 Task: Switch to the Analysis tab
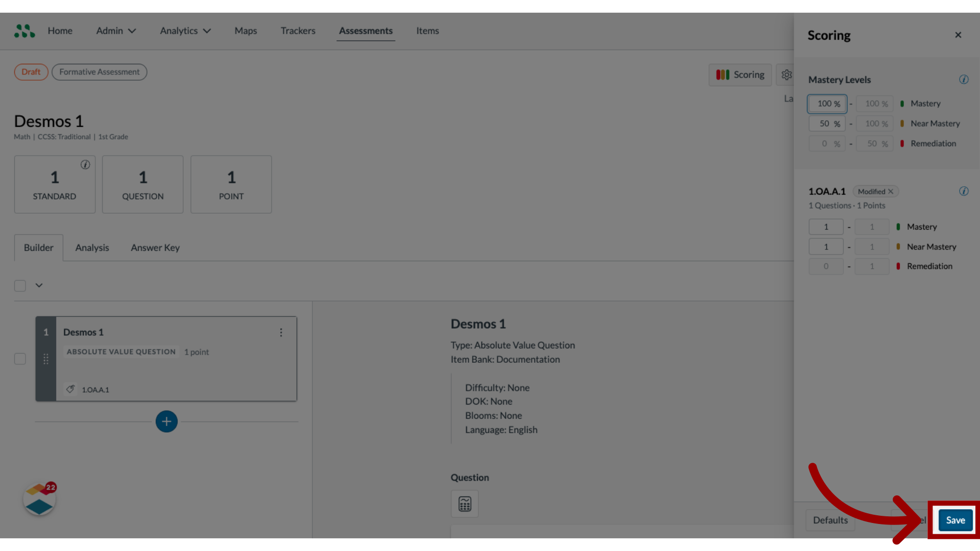(x=92, y=247)
